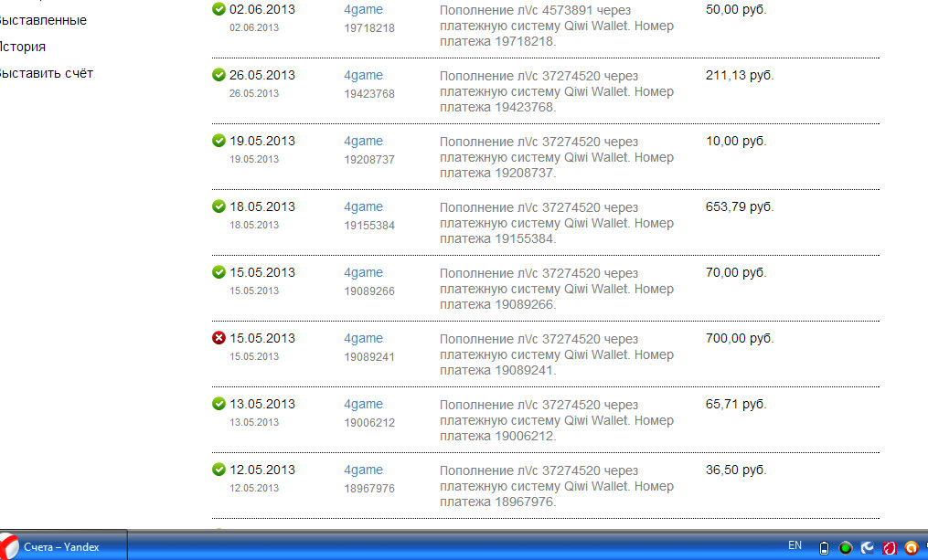Click large date 02.06.2013 heading
928x560 pixels.
pyautogui.click(x=262, y=9)
